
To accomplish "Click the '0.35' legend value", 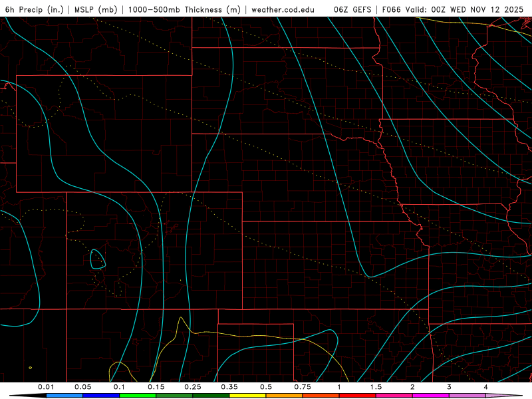I will coord(229,387).
